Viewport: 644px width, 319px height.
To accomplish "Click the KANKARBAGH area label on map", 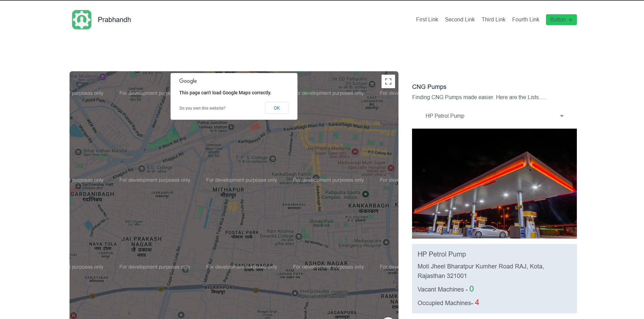I will click(369, 208).
